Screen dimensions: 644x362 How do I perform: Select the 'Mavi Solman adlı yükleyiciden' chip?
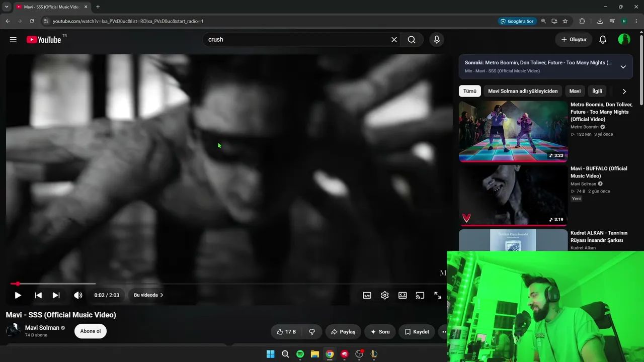[523, 91]
